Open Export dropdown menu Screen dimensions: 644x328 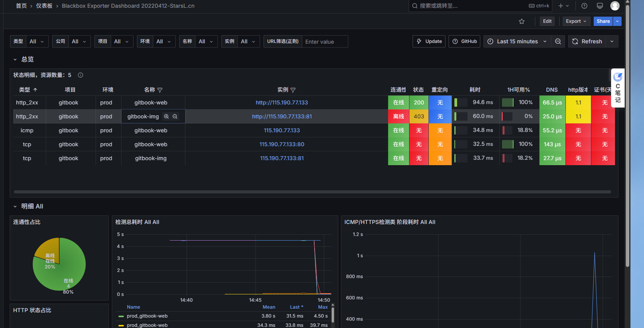click(576, 21)
